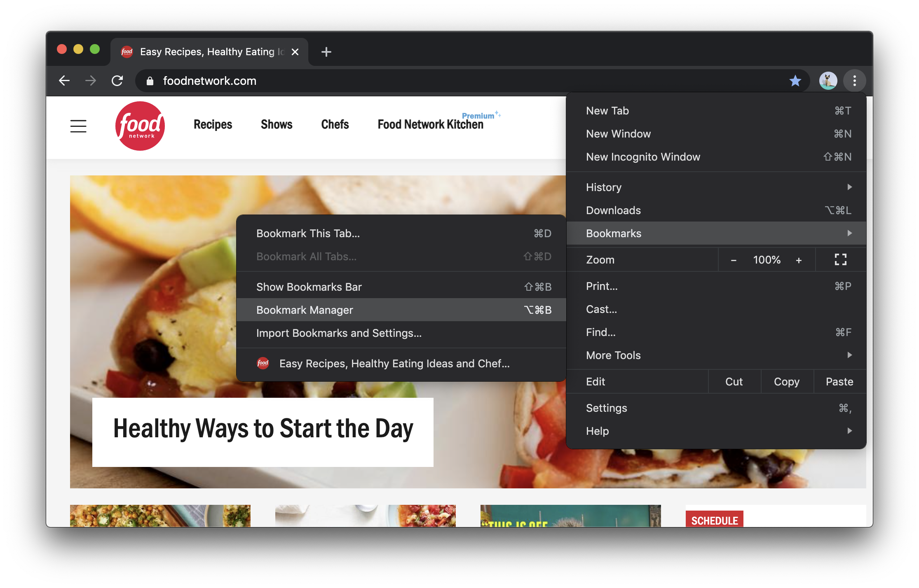Image resolution: width=919 pixels, height=588 pixels.
Task: Select New Window menu item
Action: click(x=716, y=134)
